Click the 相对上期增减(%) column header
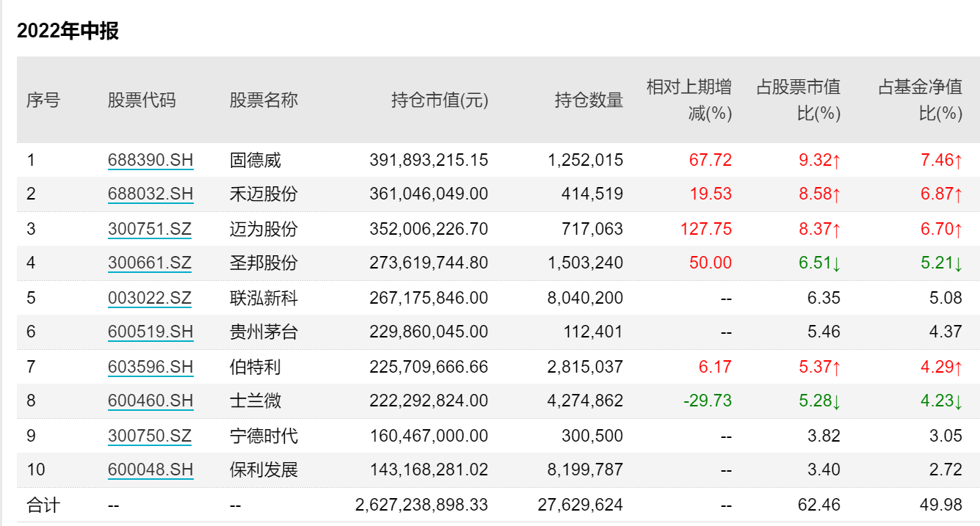Viewport: 980px width, 526px height. pos(689,100)
